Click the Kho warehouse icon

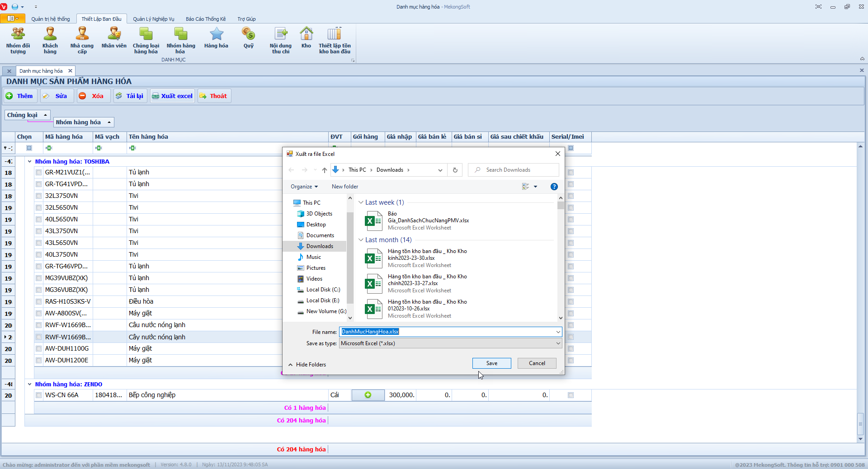[x=306, y=38]
